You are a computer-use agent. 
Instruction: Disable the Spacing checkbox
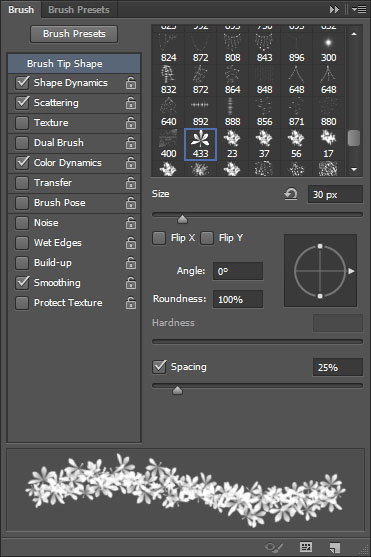coord(159,367)
